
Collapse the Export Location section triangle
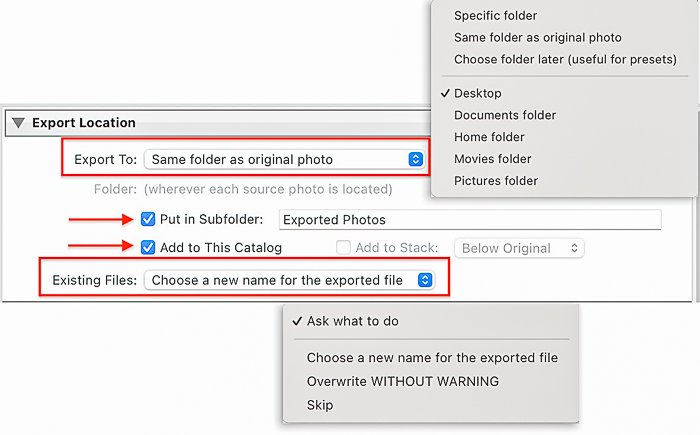pyautogui.click(x=18, y=123)
